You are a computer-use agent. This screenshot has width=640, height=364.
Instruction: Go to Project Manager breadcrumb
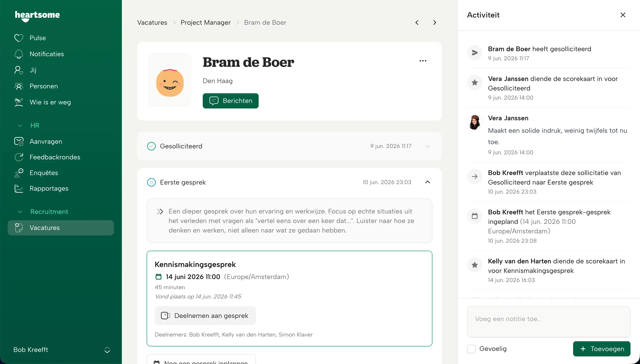coord(206,22)
